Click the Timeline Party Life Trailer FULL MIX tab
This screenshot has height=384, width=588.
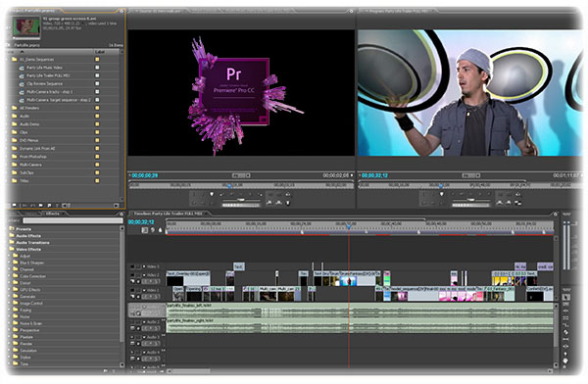click(x=169, y=214)
